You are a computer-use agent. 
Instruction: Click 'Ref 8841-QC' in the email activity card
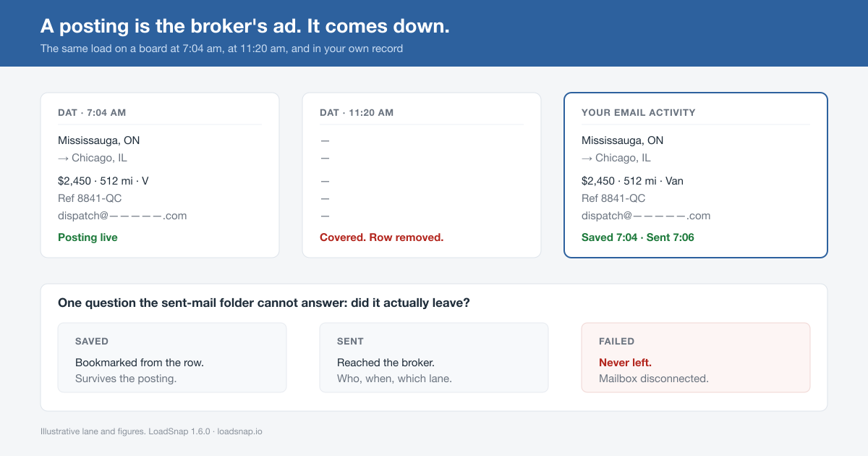pos(613,198)
